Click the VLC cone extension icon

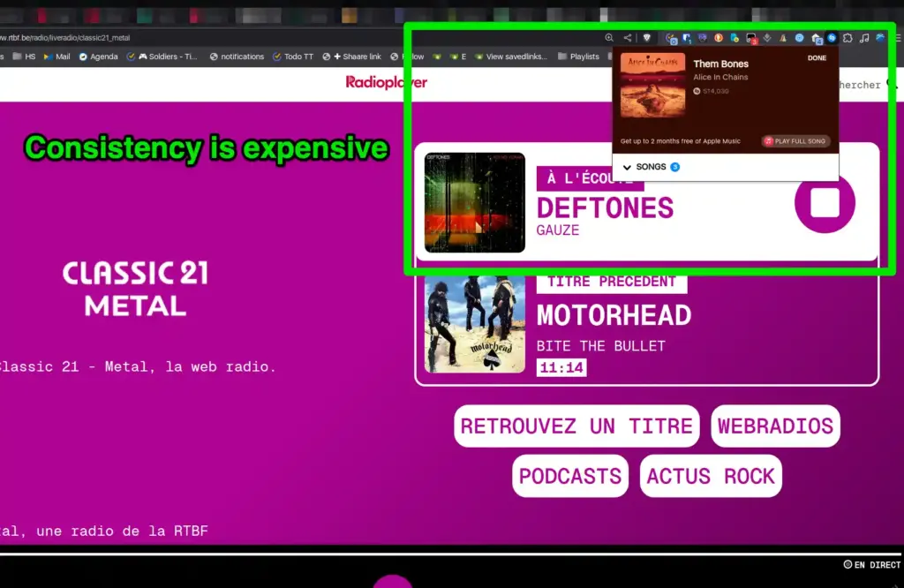[x=783, y=38]
